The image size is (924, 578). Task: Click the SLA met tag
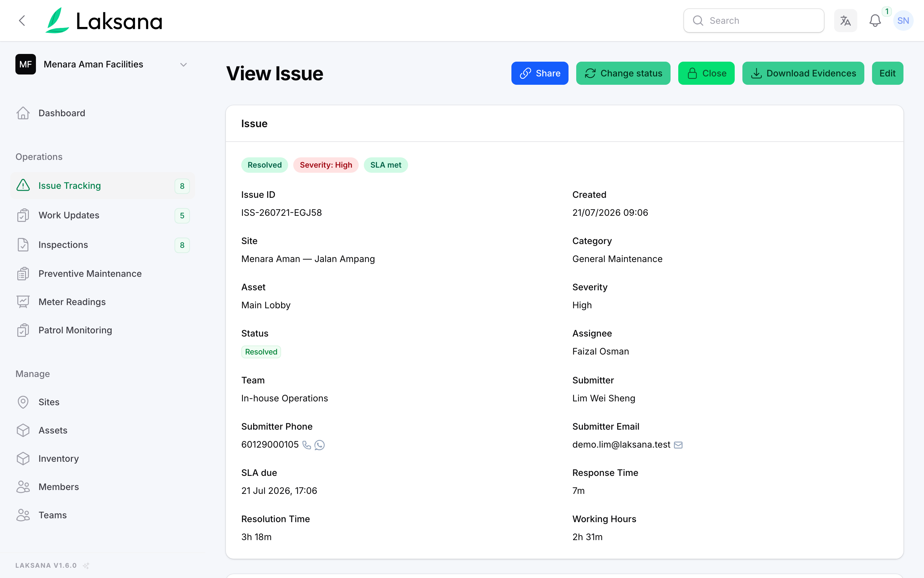[x=386, y=165]
